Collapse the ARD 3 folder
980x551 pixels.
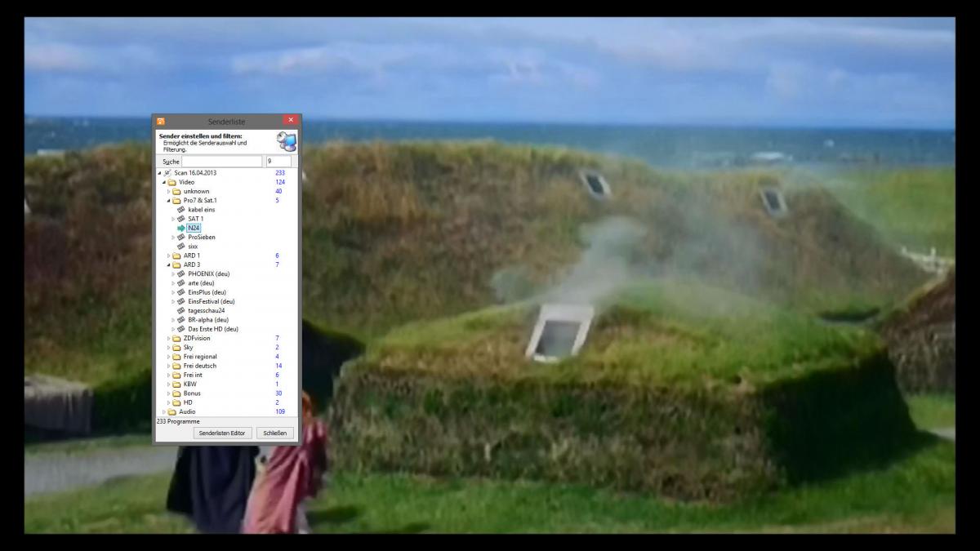coord(168,265)
